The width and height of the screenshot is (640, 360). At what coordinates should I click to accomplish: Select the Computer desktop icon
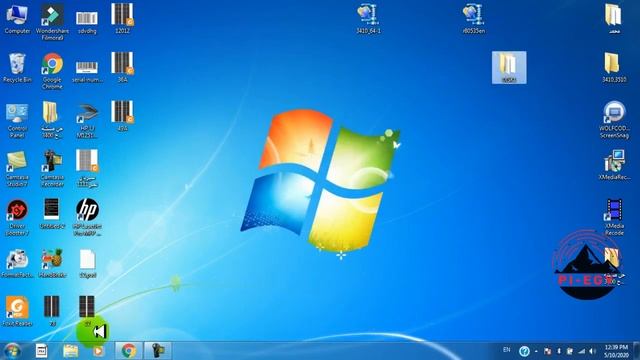point(17,19)
